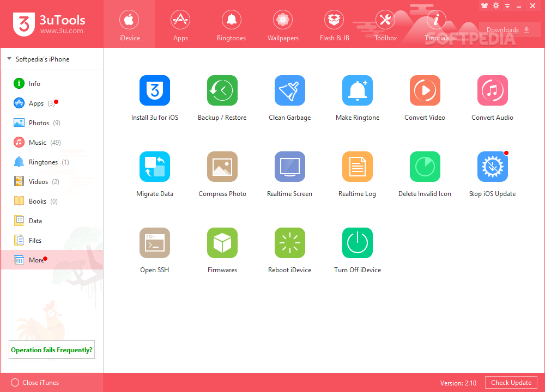Open Realtime Log tool
545x392 pixels.
358,167
